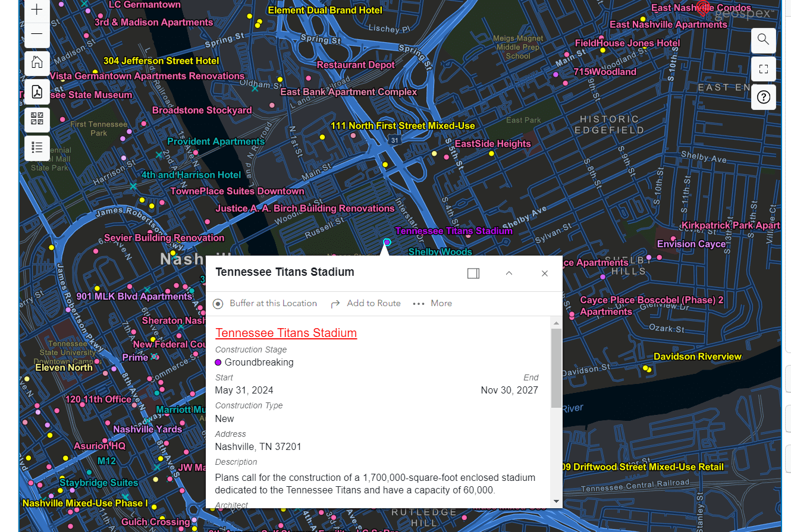Click TownePlace Suites Downtown label

(237, 191)
